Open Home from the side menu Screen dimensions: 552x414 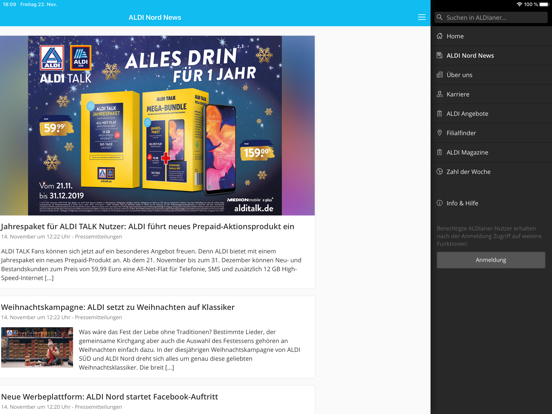(492, 36)
